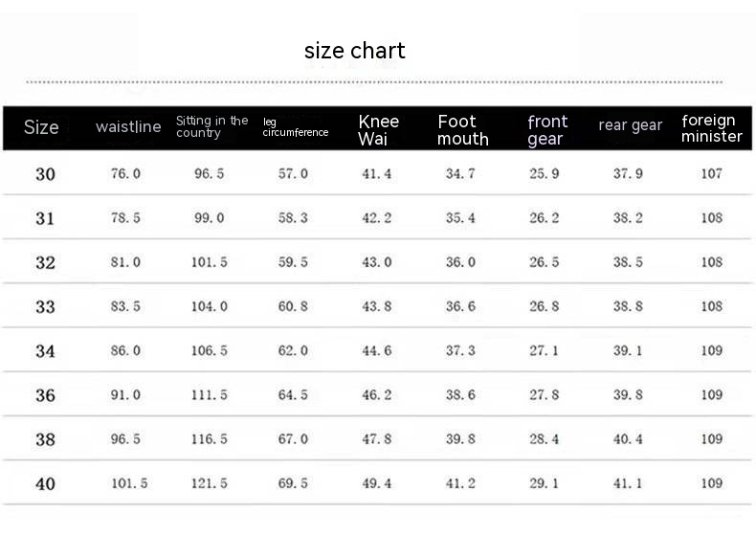Viewport: 756px width, 558px height.
Task: Click the 67.0 leg circumference value
Action: [293, 439]
